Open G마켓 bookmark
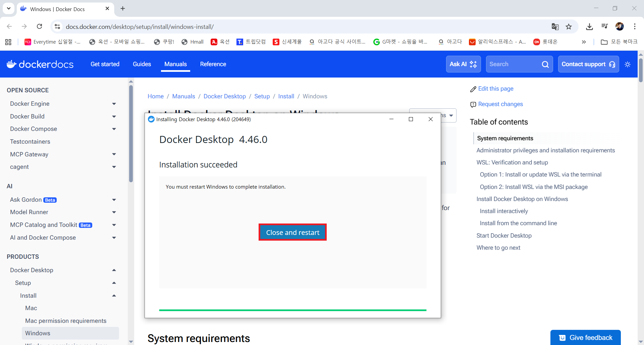644x345 pixels. pyautogui.click(x=400, y=42)
